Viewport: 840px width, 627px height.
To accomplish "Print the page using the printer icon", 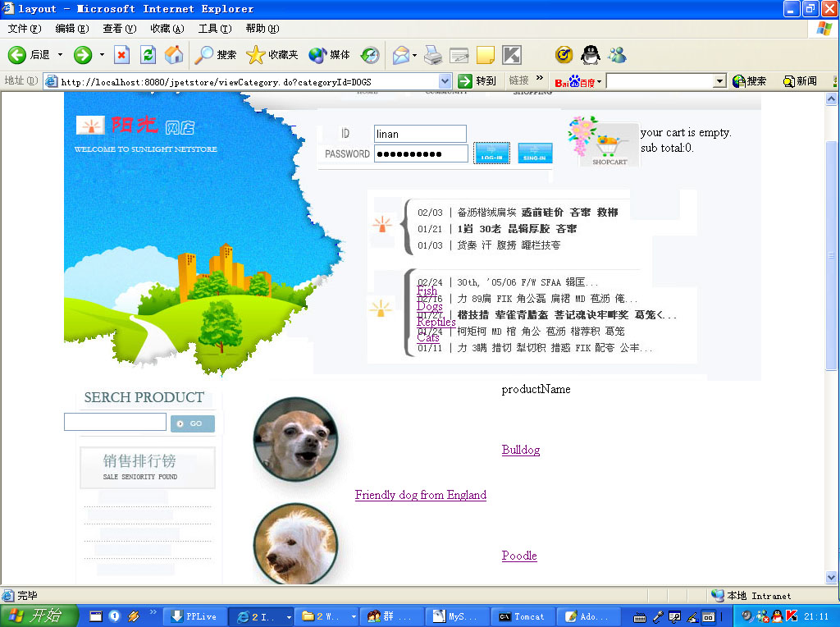I will pyautogui.click(x=433, y=55).
